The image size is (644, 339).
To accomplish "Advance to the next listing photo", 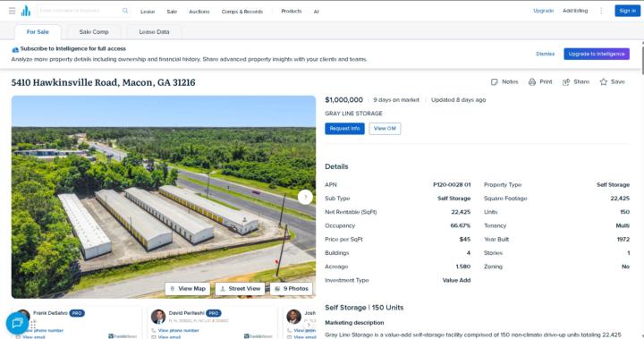I will (x=305, y=197).
